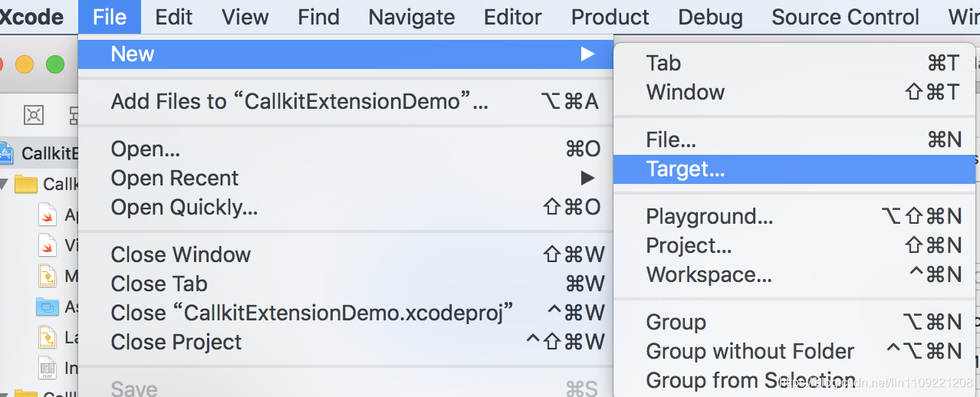Viewport: 980px width, 397px height.
Task: Select the LaunchScreen storyboard file icon
Action: [x=48, y=337]
